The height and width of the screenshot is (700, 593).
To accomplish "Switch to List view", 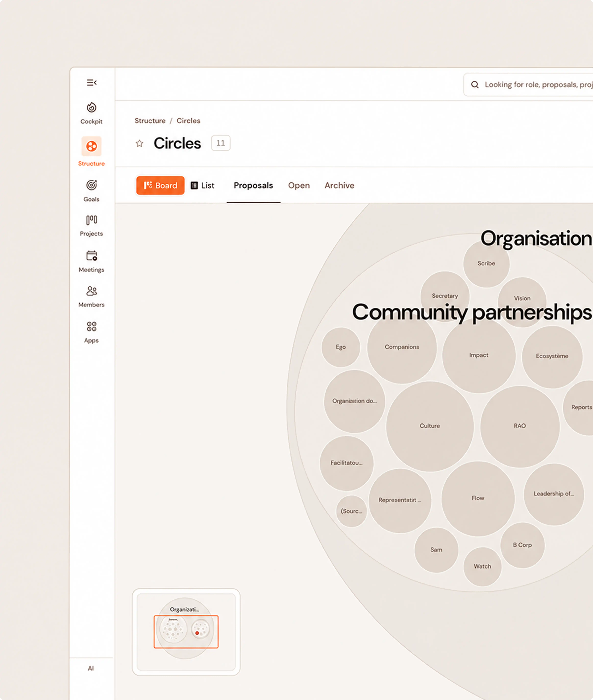I will [203, 185].
